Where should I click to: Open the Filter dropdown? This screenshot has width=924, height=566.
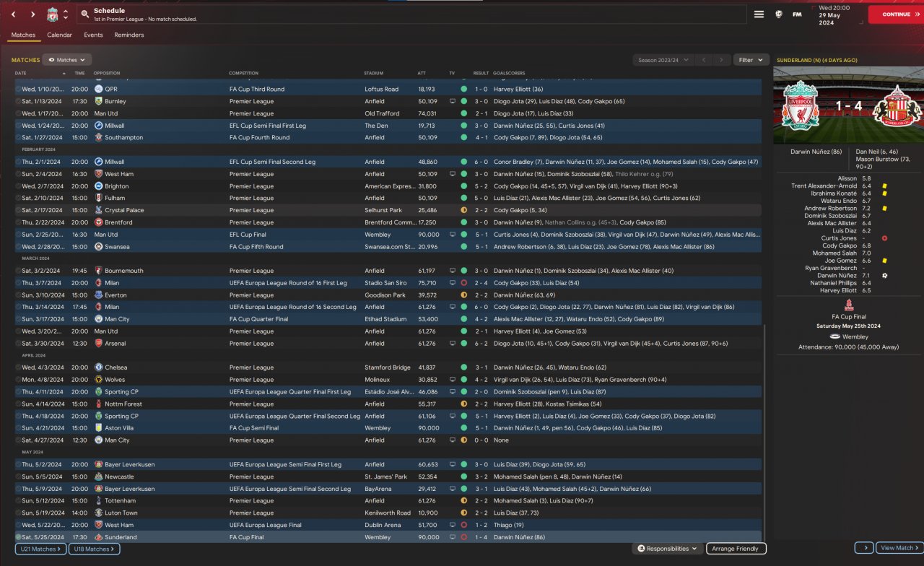(x=751, y=60)
